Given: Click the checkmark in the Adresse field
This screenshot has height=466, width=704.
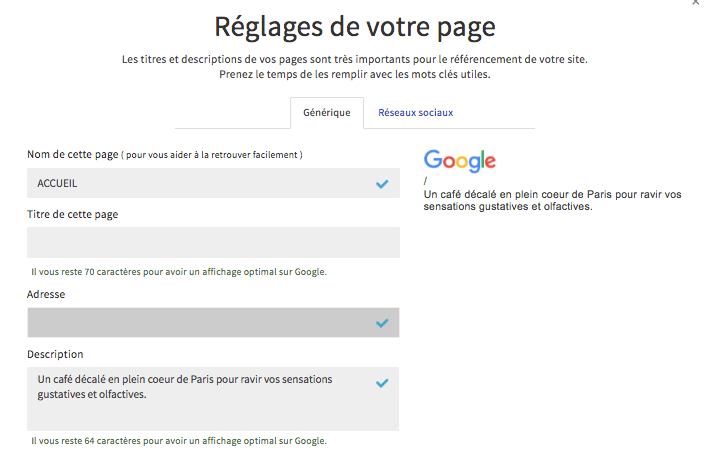Looking at the screenshot, I should (x=382, y=323).
